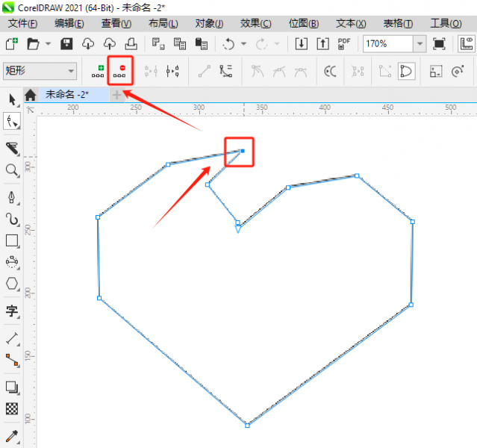Switch to the 未命名 -2* document tab
The height and width of the screenshot is (448, 477).
[x=67, y=95]
